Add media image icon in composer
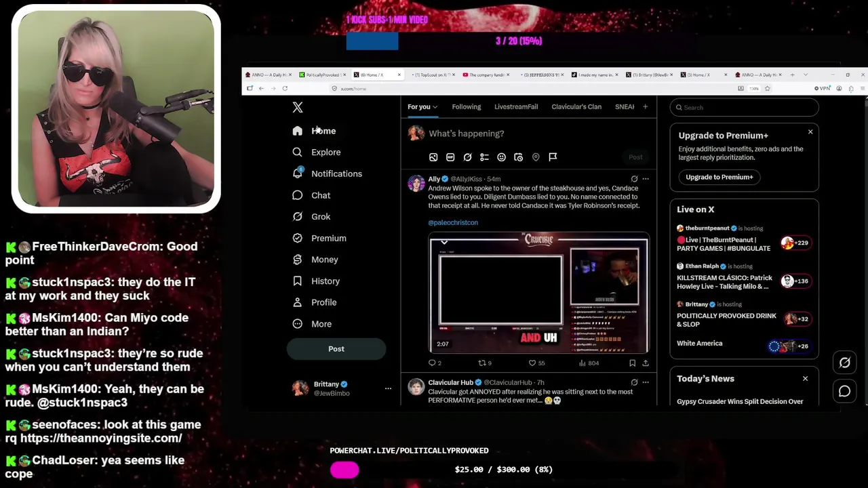Viewport: 868px width, 488px height. 433,157
